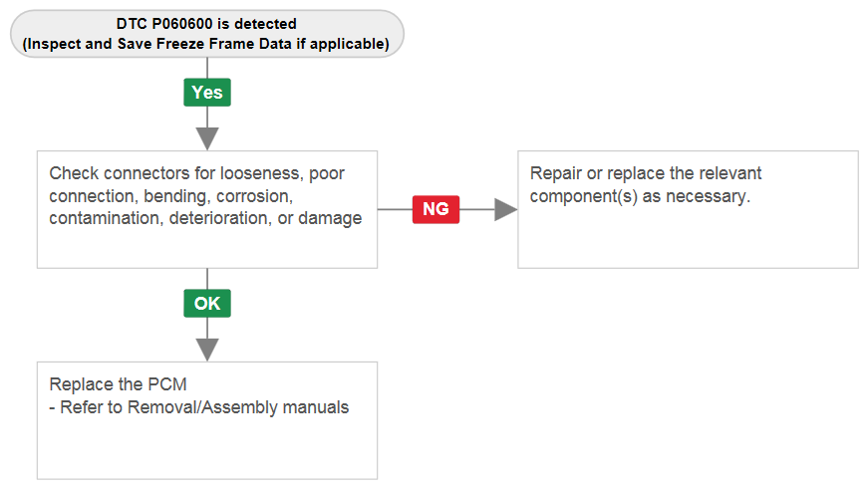Click line between Check connectors box and OK

(207, 279)
